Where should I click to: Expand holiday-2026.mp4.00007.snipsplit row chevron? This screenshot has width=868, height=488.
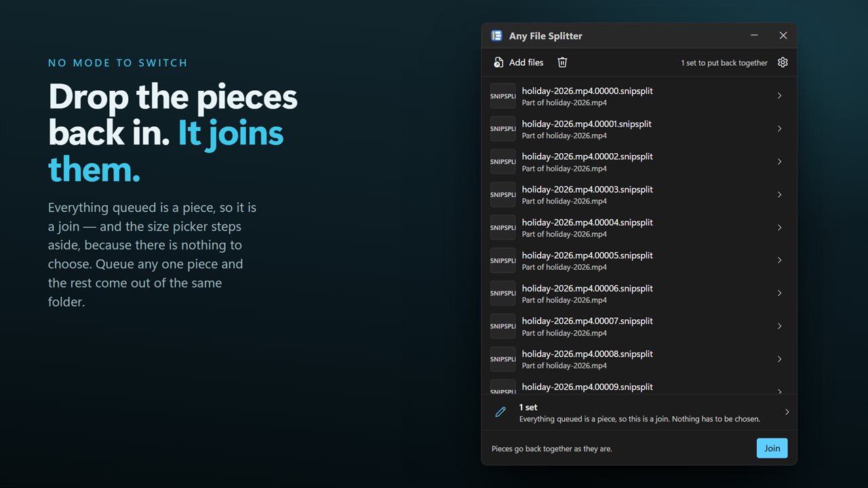780,326
